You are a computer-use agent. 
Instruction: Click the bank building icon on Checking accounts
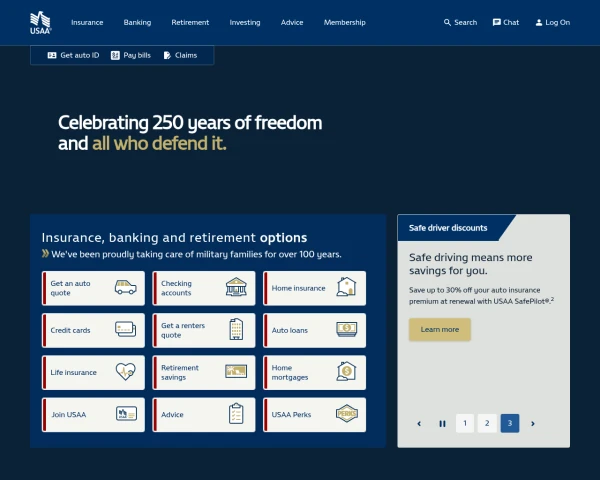[236, 287]
